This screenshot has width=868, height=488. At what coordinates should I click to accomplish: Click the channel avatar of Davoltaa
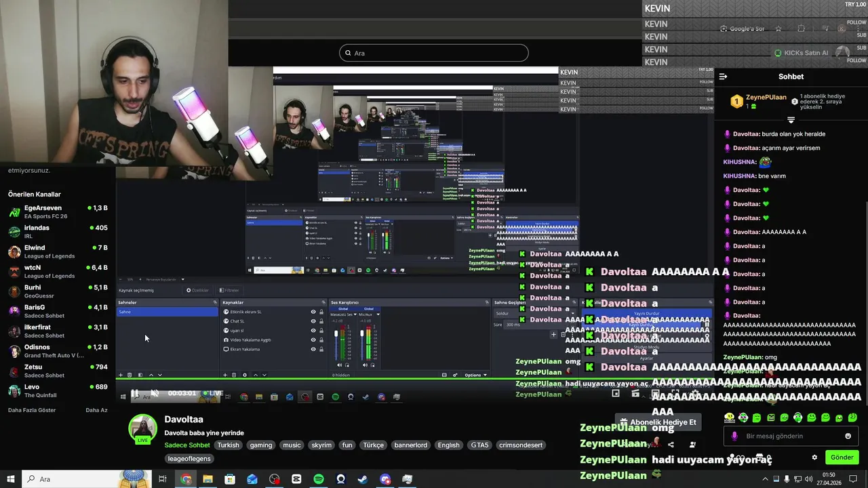[x=143, y=430]
